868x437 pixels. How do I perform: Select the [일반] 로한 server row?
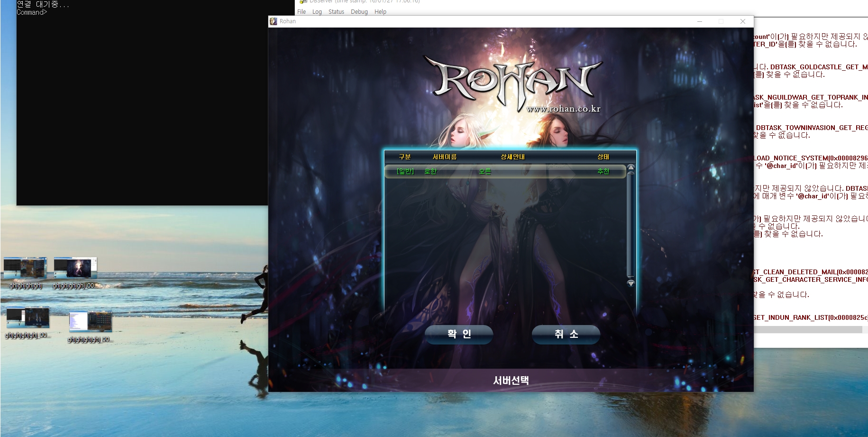click(x=505, y=171)
